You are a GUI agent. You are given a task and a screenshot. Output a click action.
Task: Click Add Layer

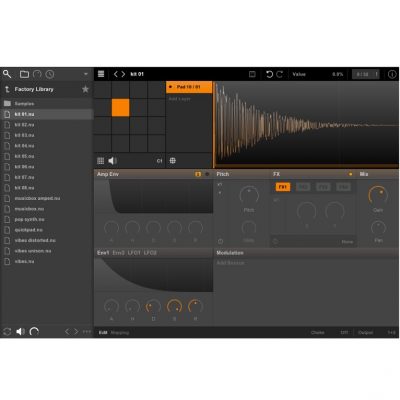[179, 99]
